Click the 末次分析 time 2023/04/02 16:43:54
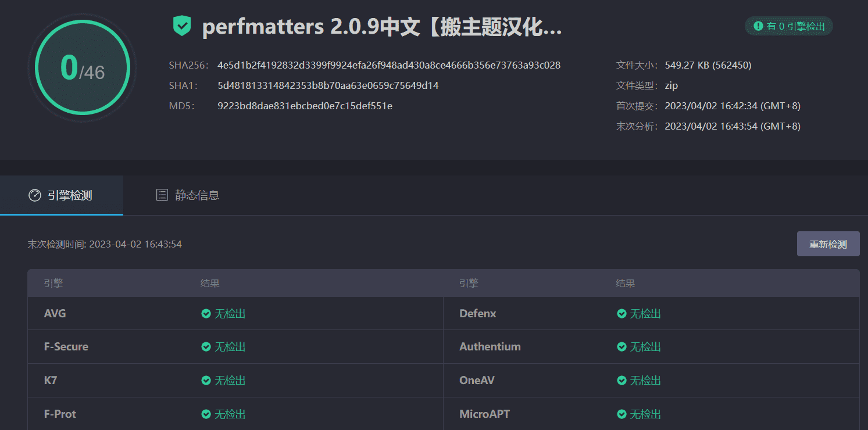Image resolution: width=868 pixels, height=430 pixels. click(733, 126)
